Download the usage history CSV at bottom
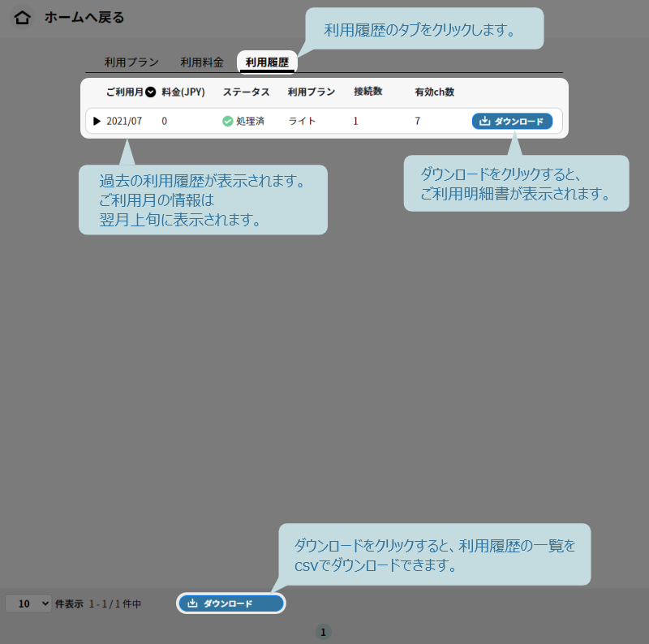Screen dimensions: 649x644 tap(231, 603)
